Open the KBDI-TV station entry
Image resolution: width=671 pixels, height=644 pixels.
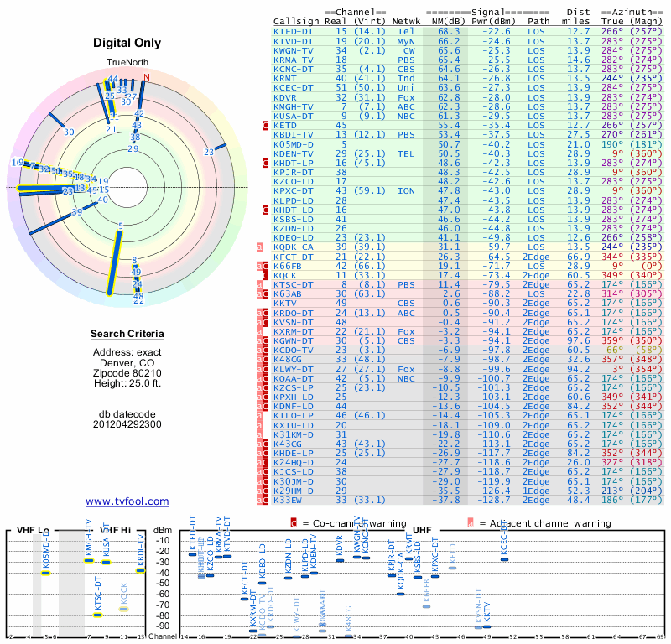[x=468, y=135]
